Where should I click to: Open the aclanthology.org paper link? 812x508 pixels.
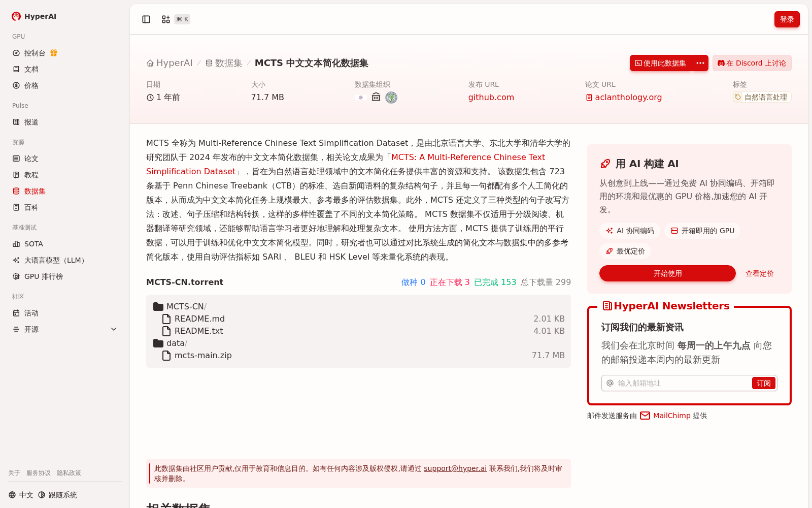coord(624,97)
